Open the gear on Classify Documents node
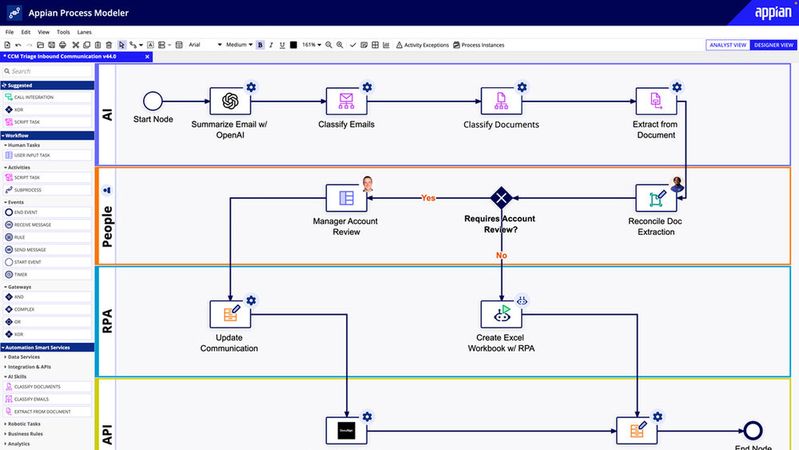799x450 pixels. point(522,87)
